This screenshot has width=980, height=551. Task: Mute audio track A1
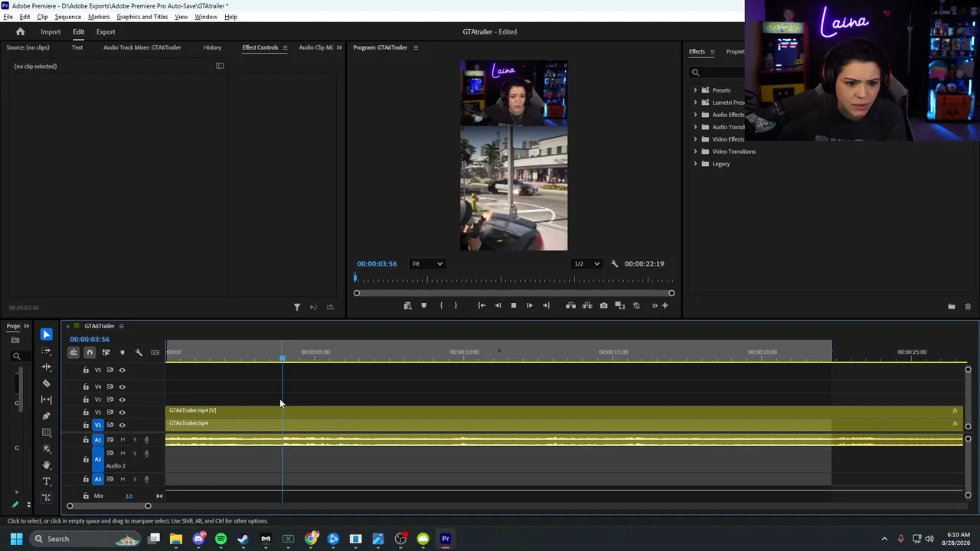[x=122, y=440]
